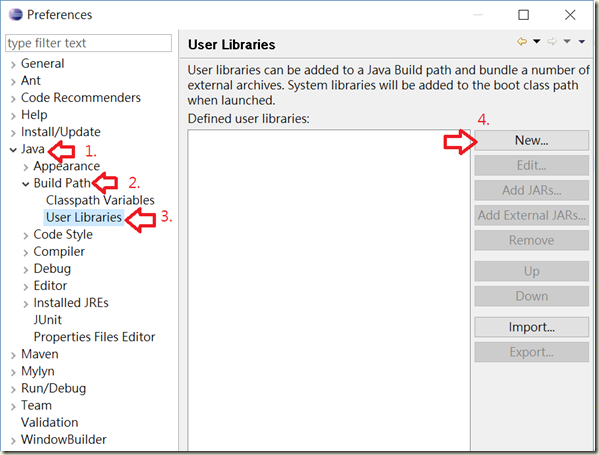Select the General tree item label

point(42,63)
